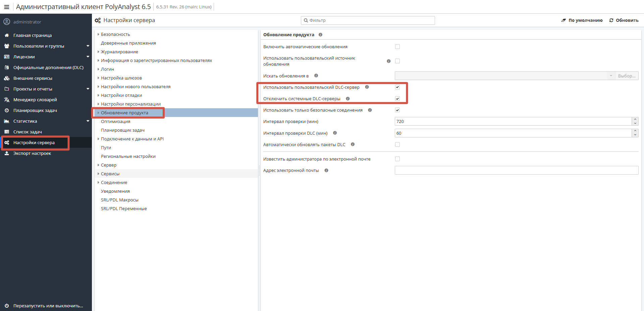Expand the Сервер tree node
Viewport: 644px width, 311px height.
98,165
